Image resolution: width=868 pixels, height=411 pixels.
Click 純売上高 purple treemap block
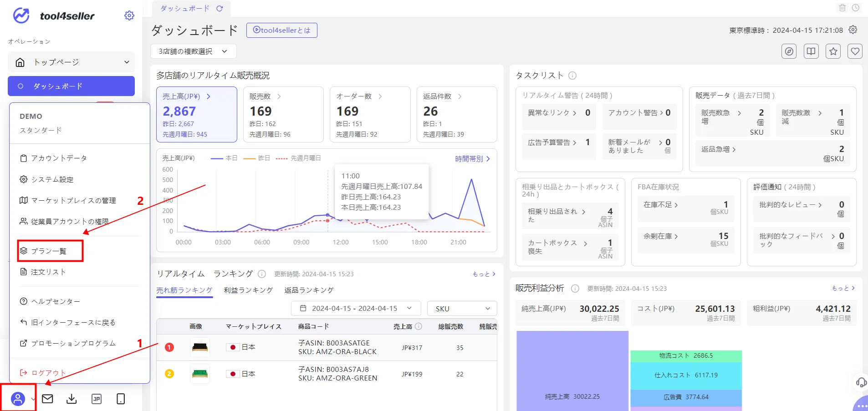pyautogui.click(x=572, y=370)
